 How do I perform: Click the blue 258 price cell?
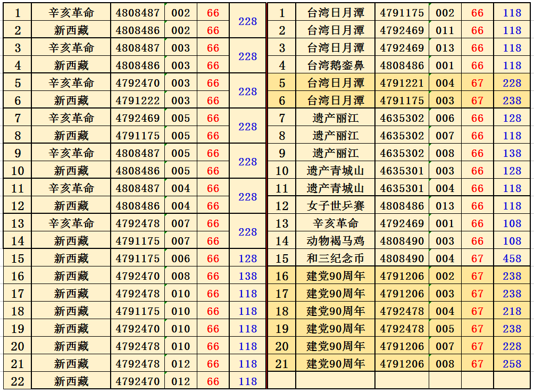tap(512, 364)
